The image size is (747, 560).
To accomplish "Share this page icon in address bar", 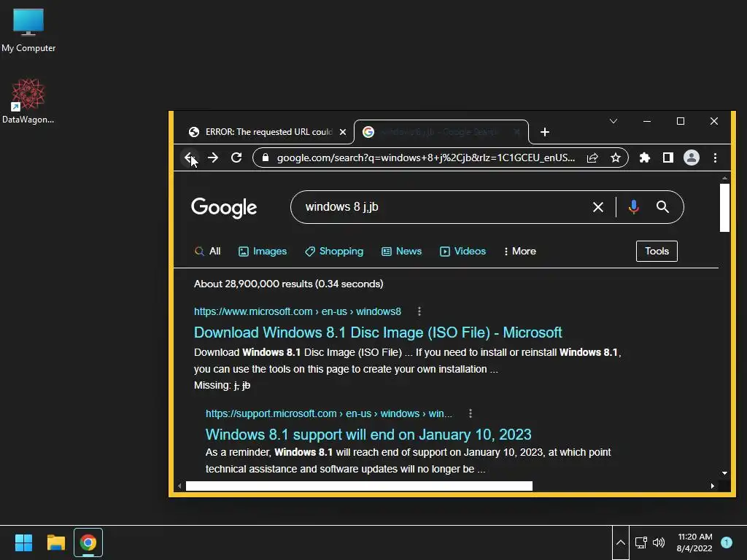I will coord(592,157).
